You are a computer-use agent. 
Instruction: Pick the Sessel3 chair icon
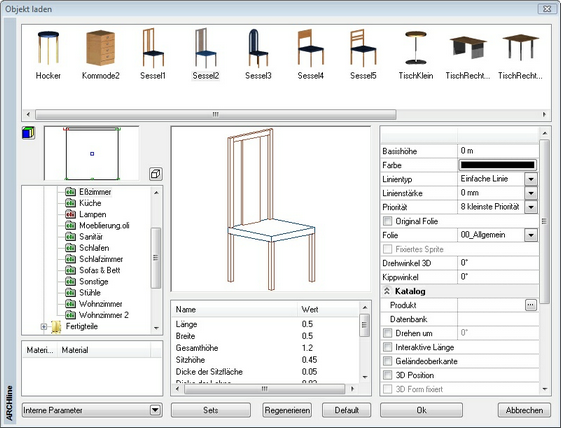tap(258, 48)
